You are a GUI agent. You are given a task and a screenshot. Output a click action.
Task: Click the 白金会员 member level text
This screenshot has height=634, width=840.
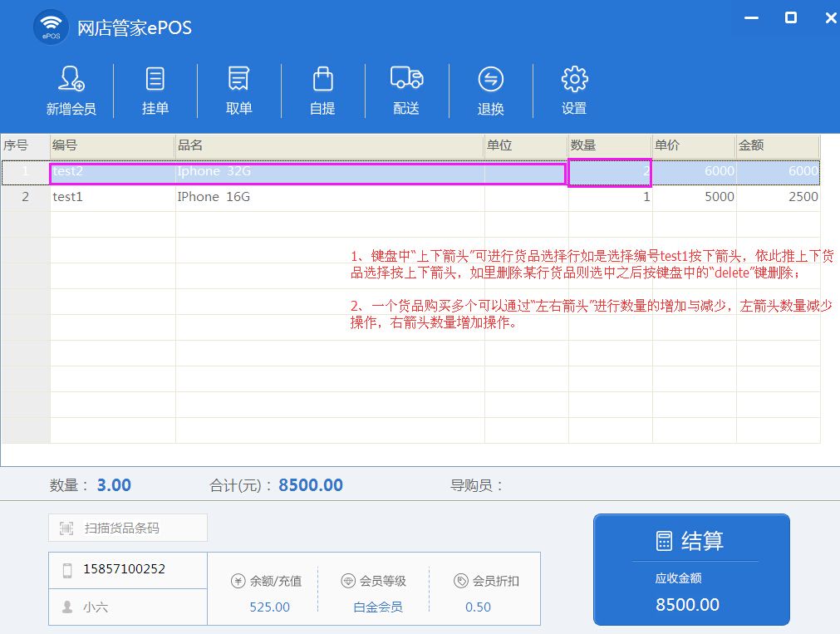point(378,607)
